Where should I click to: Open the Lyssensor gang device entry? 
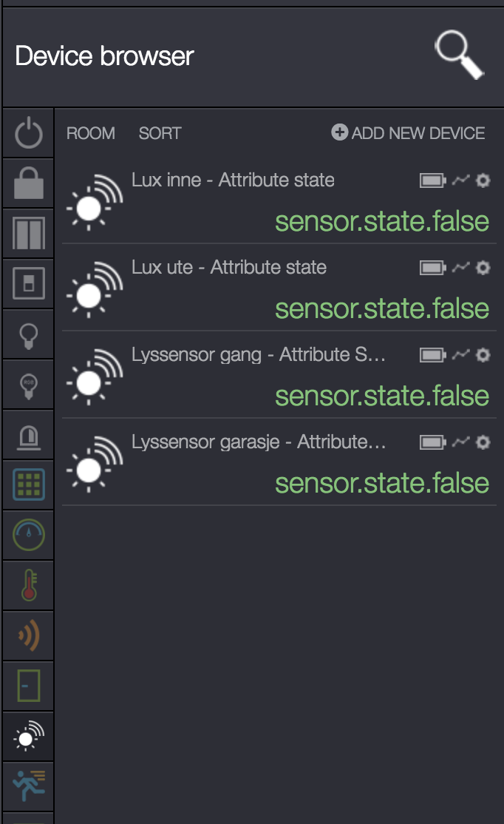click(259, 355)
